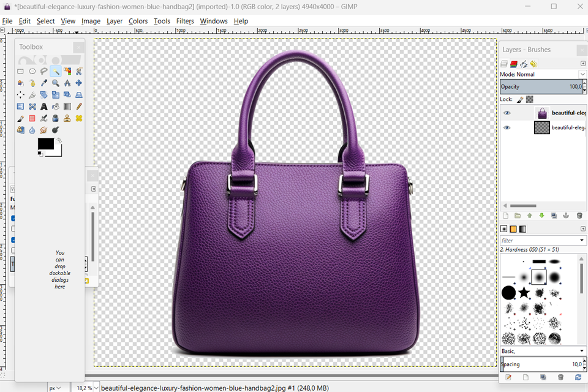Toggle Lock alpha channel checkerboard icon
This screenshot has height=392, width=588.
coord(529,99)
